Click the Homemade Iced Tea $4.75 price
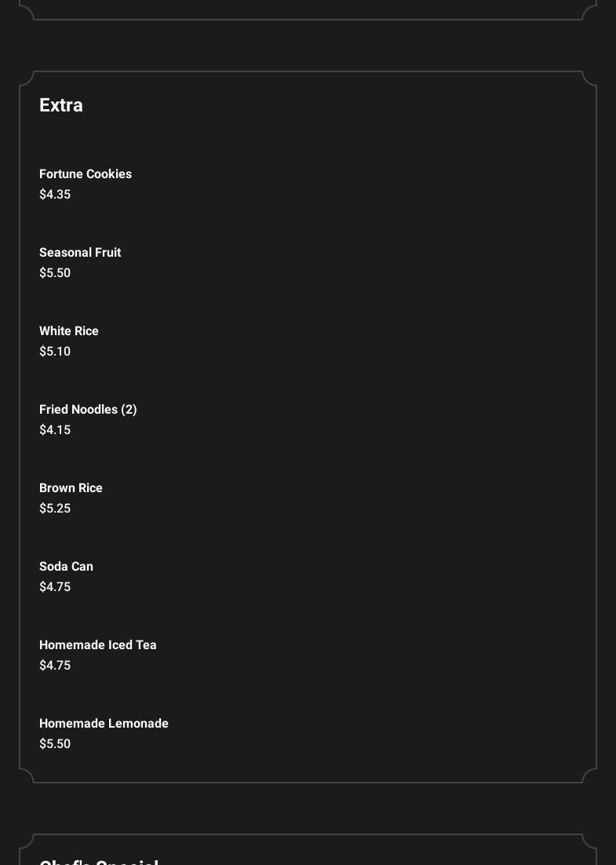Screen dimensions: 616x865 point(55,666)
